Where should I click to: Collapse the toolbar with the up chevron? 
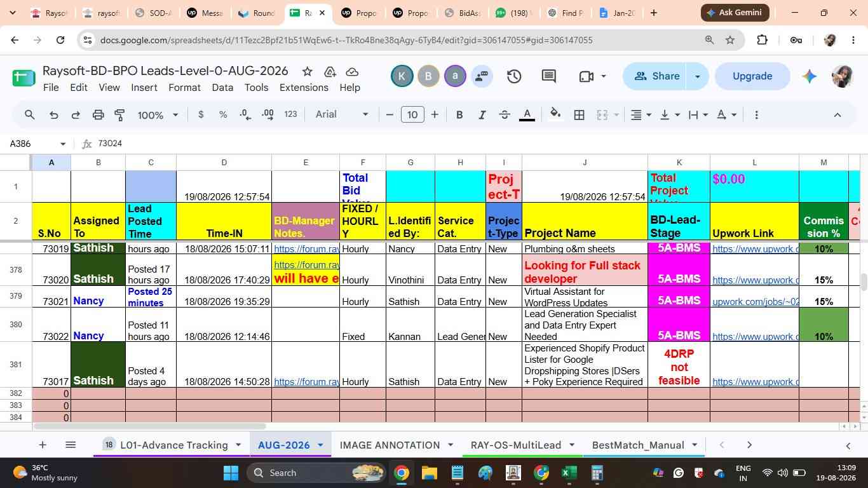[x=837, y=115]
